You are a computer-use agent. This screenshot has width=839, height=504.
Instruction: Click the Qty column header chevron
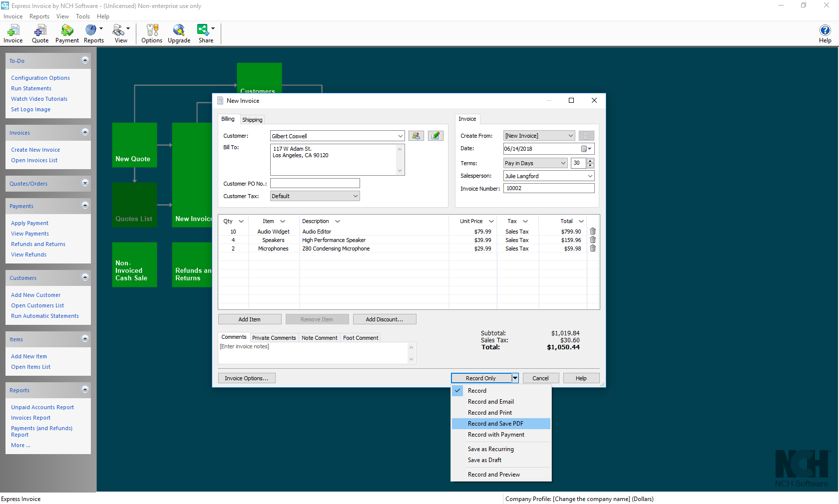coord(241,222)
